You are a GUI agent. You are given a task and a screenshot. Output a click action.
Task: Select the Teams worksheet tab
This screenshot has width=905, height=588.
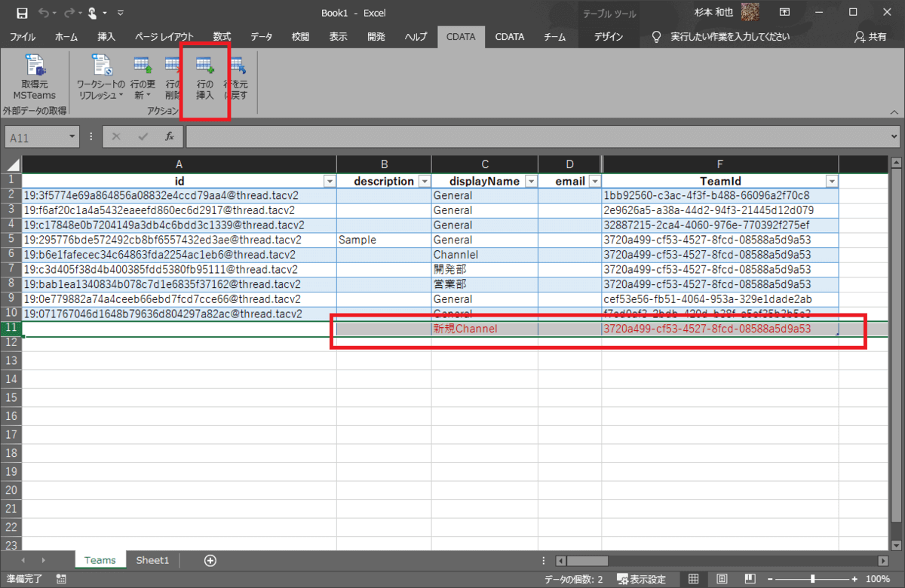[100, 560]
